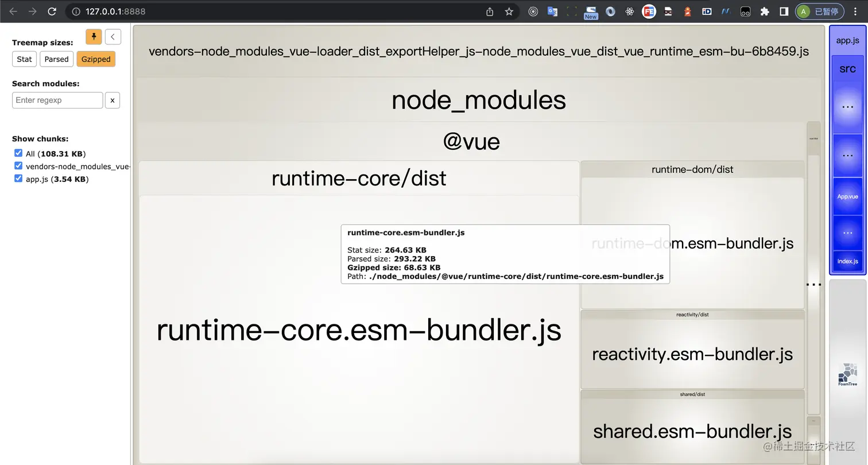
Task: Open the React Developer Tools extension
Action: 630,11
